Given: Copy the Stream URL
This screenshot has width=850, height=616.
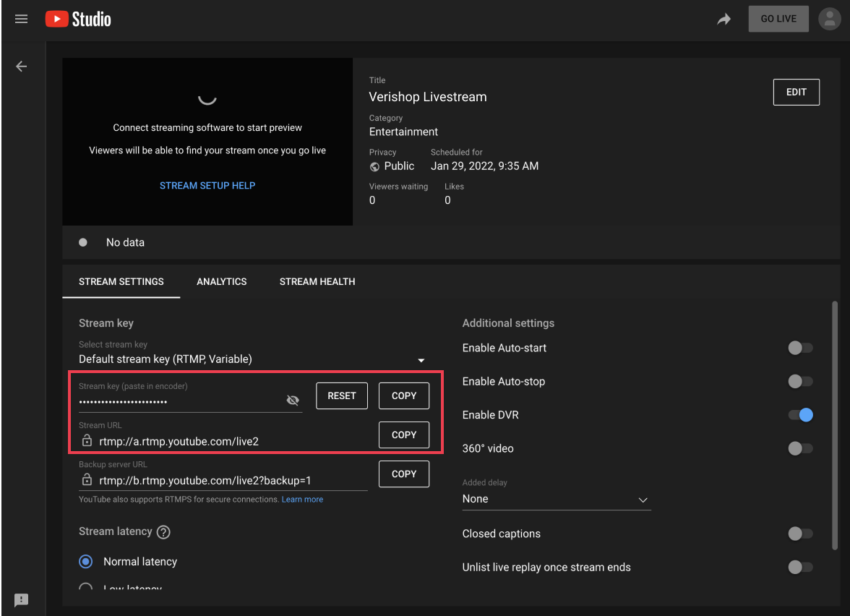Looking at the screenshot, I should pyautogui.click(x=404, y=435).
